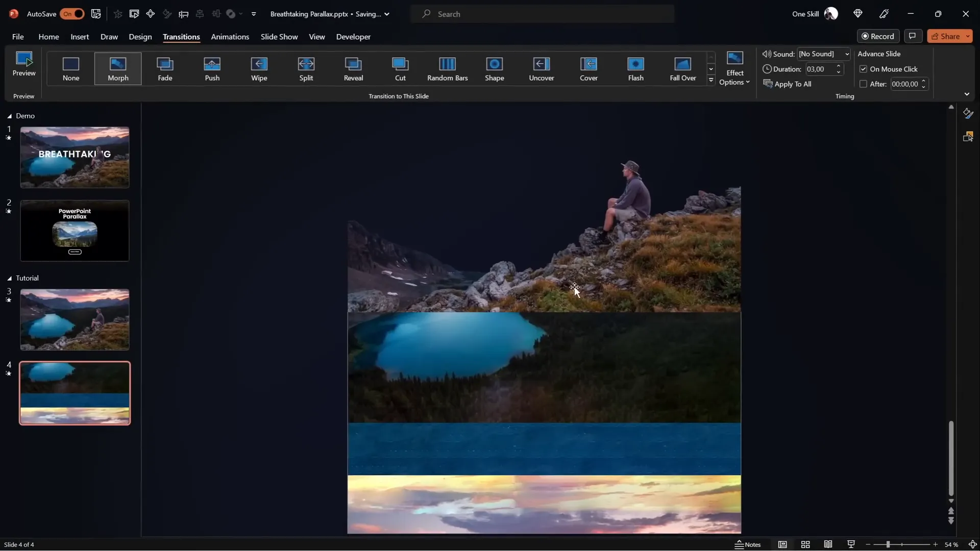Open the Developer ribbon tab
980x551 pixels.
(353, 37)
